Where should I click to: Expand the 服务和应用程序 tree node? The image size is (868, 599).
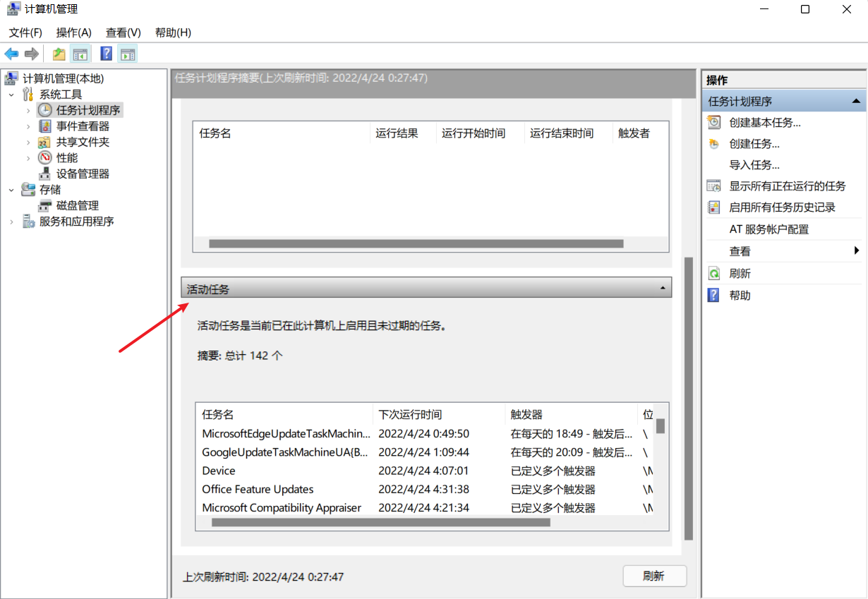(11, 222)
